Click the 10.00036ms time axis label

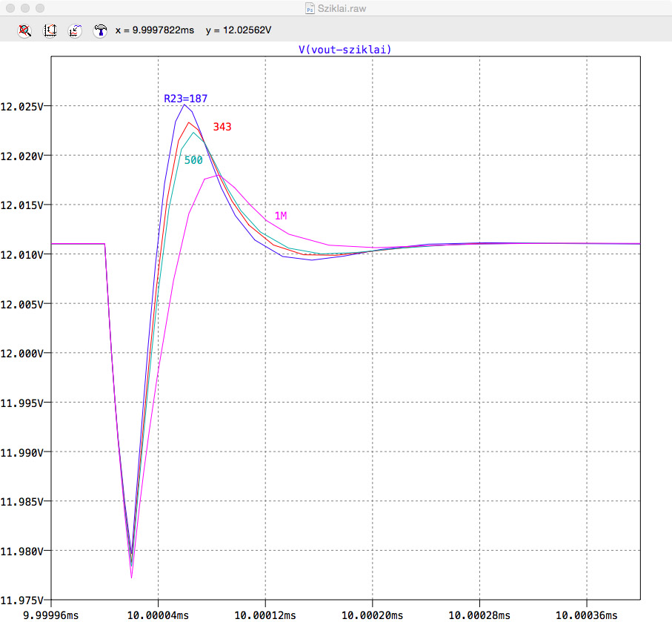[x=587, y=615]
